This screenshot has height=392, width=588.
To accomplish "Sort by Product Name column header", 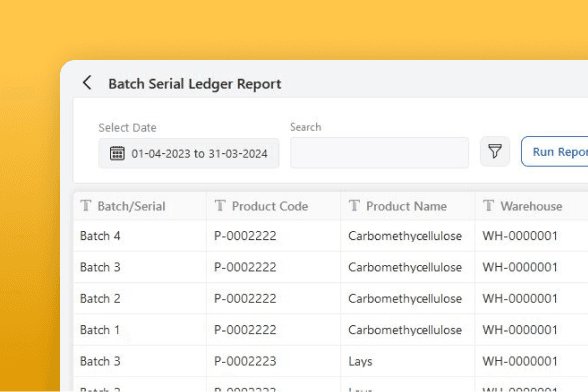I will click(406, 206).
